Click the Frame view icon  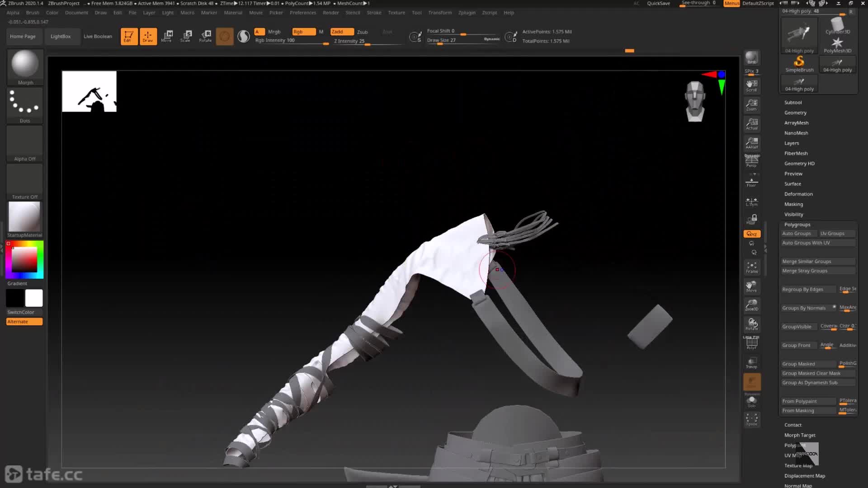click(752, 267)
